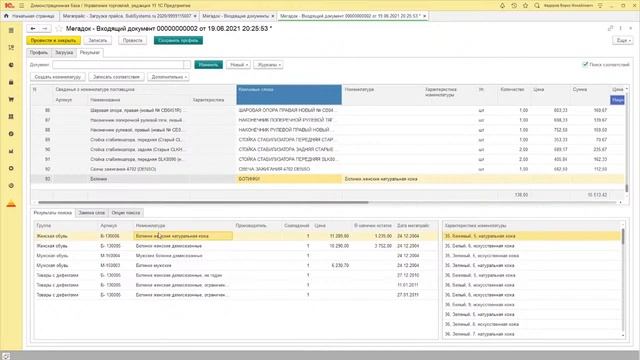Viewport: 640px width, 360px height.
Task: Select the Результаты поиска tab
Action: (x=53, y=213)
